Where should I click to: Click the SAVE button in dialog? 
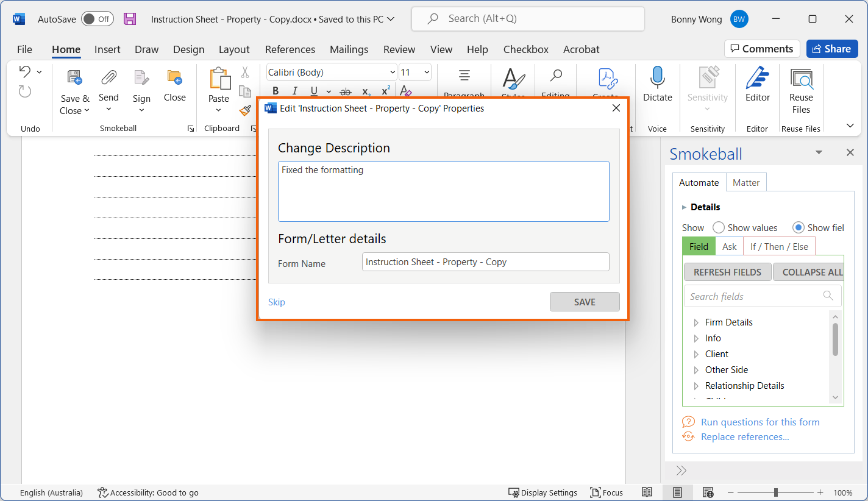[585, 302]
